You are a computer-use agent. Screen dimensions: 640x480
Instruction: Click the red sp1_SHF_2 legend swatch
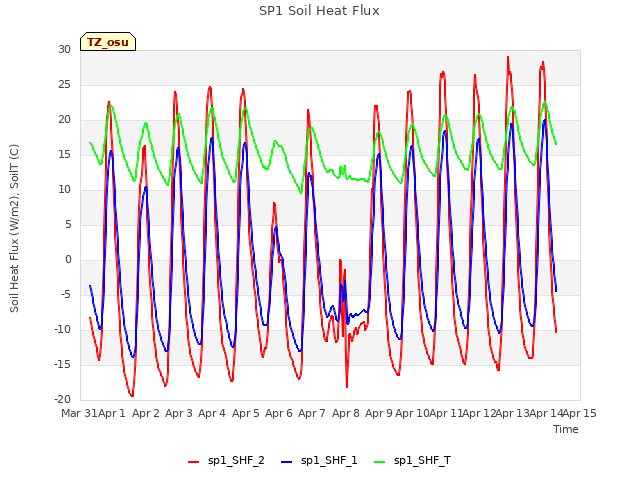193,461
